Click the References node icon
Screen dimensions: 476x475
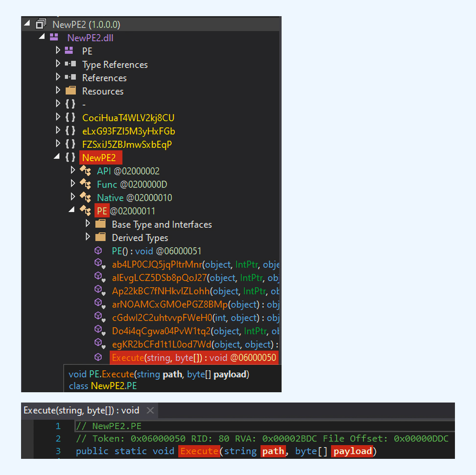[x=70, y=77]
